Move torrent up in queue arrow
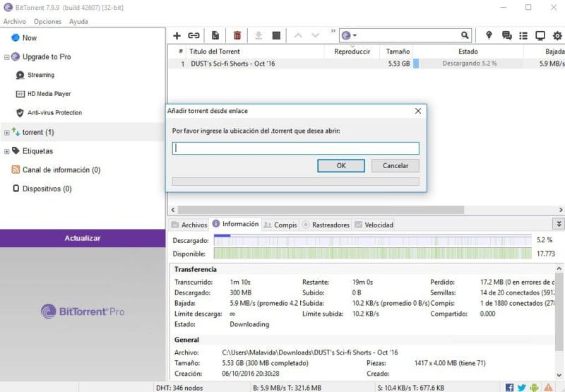The image size is (565, 392). tap(298, 35)
